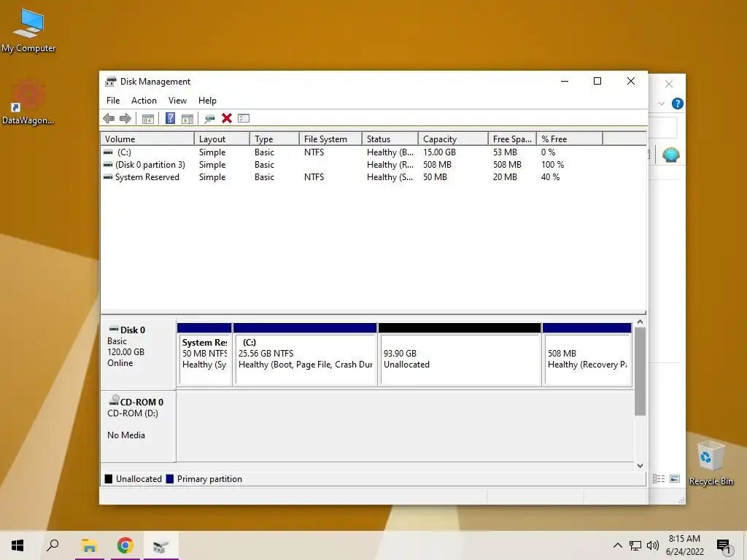Click the black Unallocated legend swatch
Viewport: 747px width, 560px height.
click(109, 479)
